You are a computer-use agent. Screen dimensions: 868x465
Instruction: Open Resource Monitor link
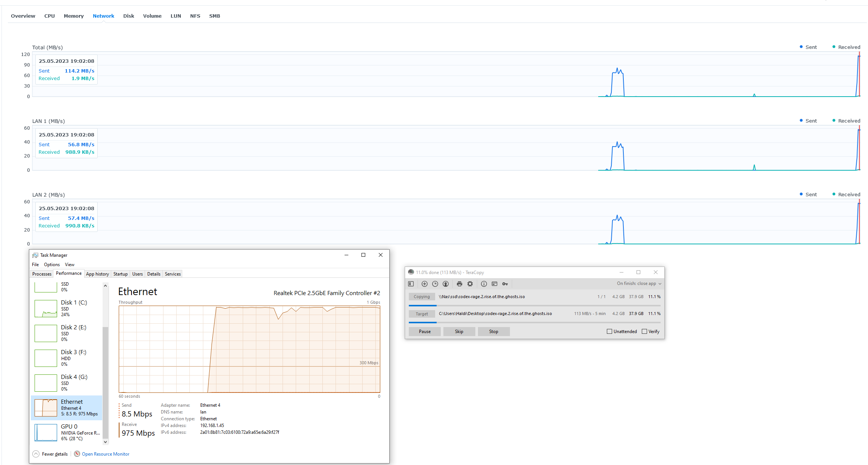106,454
